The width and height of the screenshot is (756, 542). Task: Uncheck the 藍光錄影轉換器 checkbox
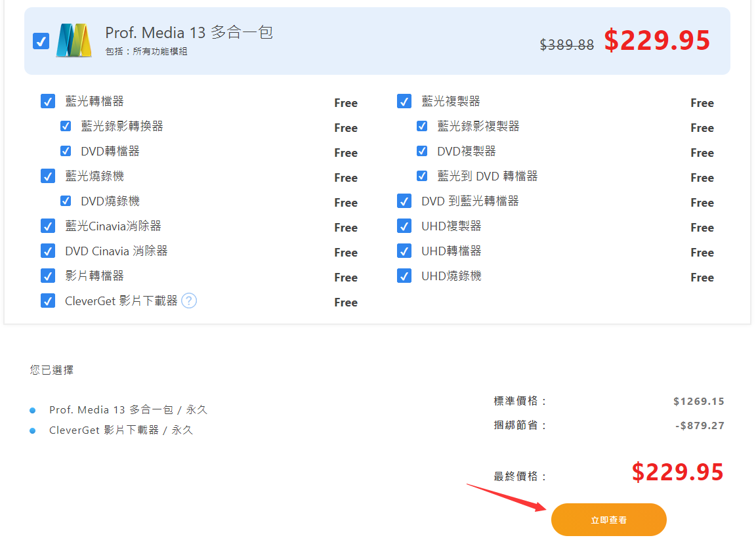click(66, 126)
